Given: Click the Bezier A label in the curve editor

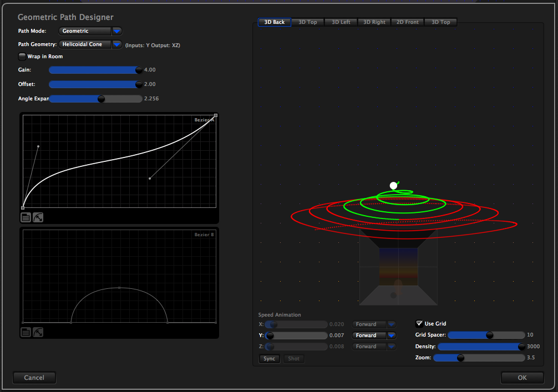Looking at the screenshot, I should [x=204, y=120].
